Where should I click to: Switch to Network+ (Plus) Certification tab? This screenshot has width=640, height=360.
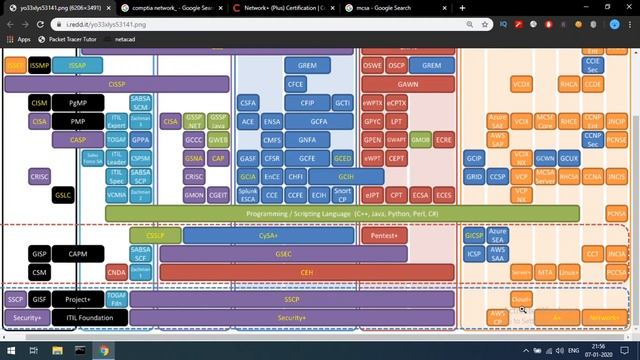(284, 8)
